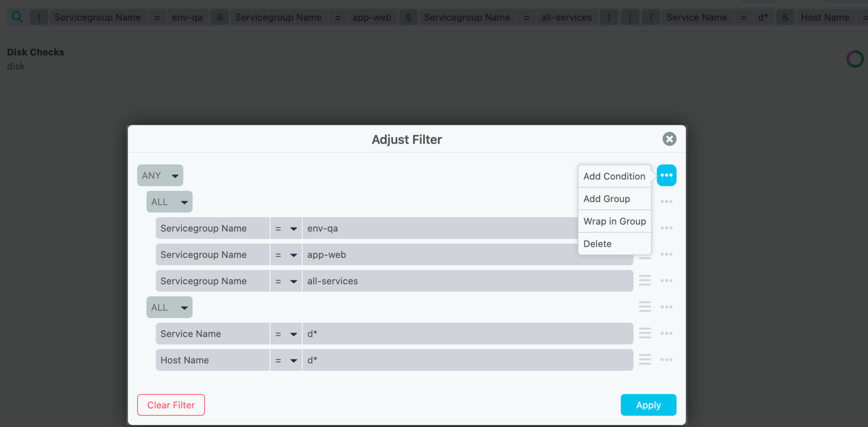Click the drag handle beside the Host Name row
868x427 pixels.
point(645,359)
